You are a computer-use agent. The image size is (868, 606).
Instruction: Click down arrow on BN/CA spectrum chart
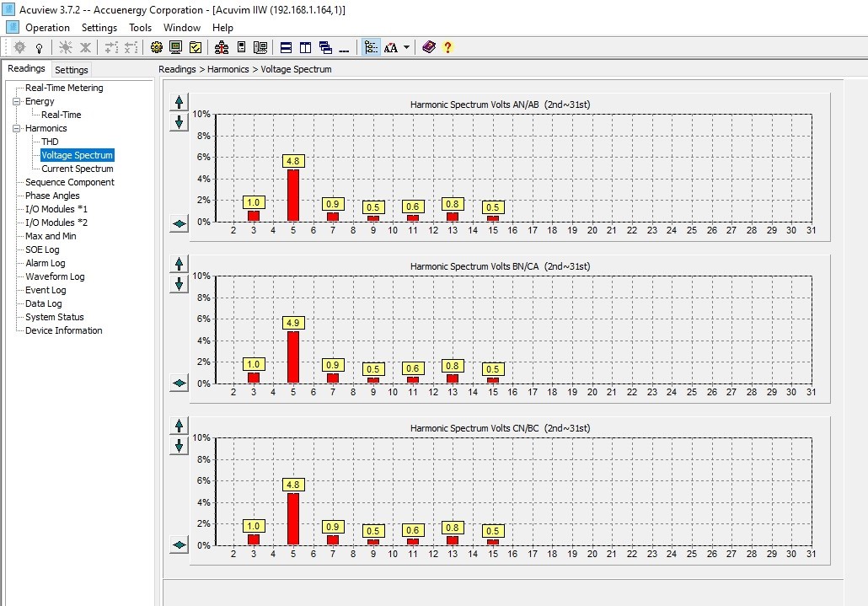(x=179, y=284)
